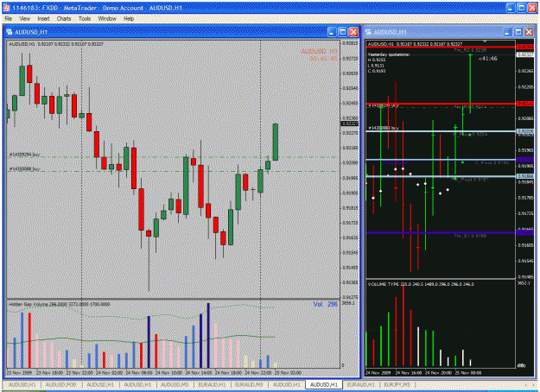Open the Window menu
This screenshot has height=392, width=540.
click(107, 19)
